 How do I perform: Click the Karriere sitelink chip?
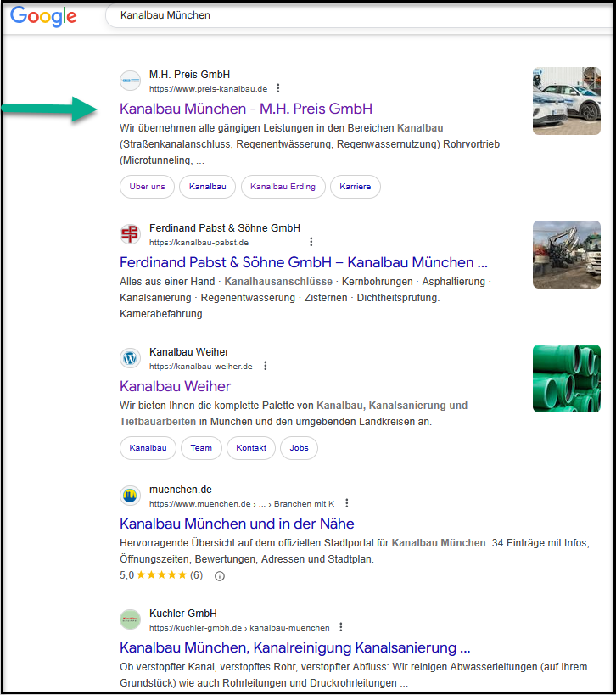pyautogui.click(x=356, y=187)
